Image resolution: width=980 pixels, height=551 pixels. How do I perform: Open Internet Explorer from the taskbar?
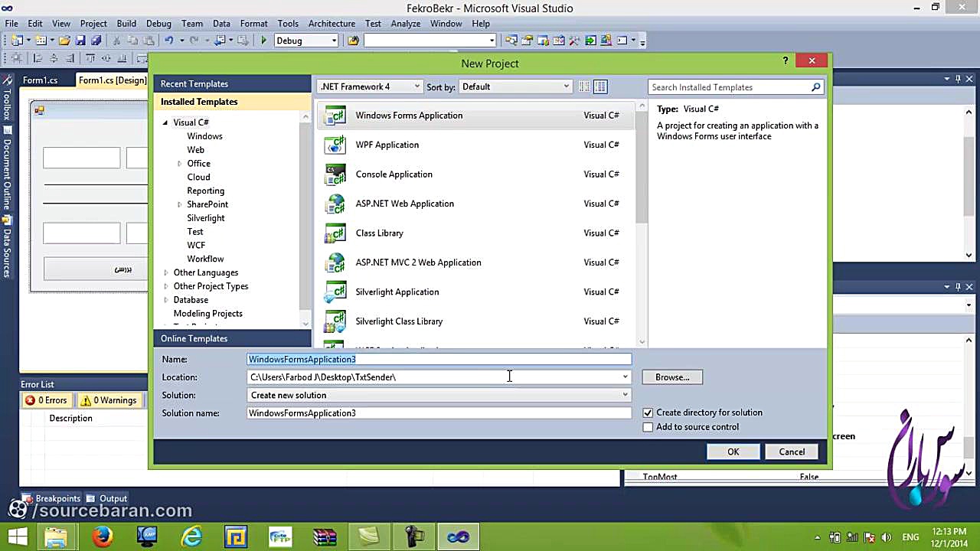[191, 536]
